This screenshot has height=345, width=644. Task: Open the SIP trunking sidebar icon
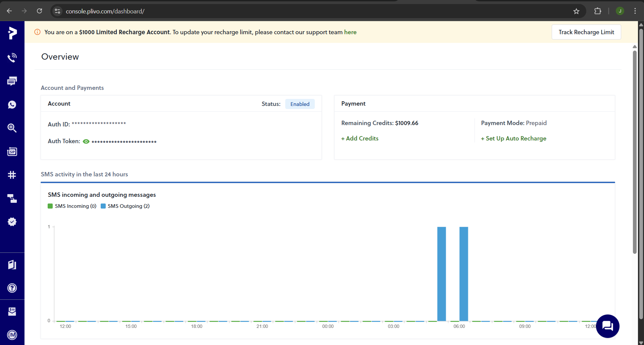point(12,152)
